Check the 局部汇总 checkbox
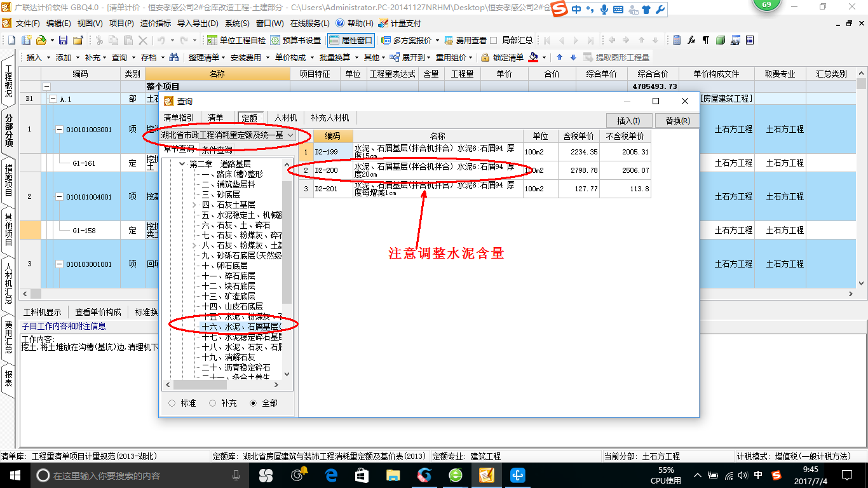The height and width of the screenshot is (488, 868). click(x=494, y=40)
